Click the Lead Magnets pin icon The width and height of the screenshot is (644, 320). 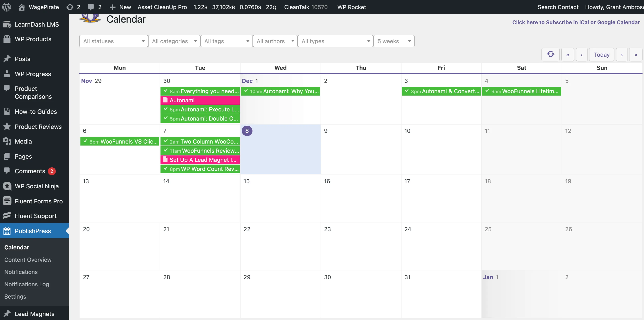coord(7,313)
